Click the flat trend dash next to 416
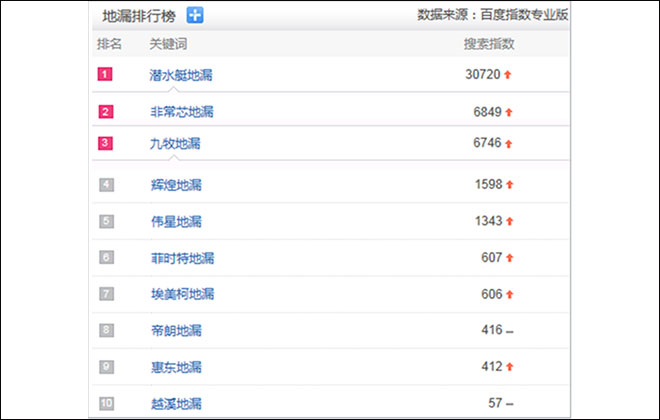 [510, 332]
